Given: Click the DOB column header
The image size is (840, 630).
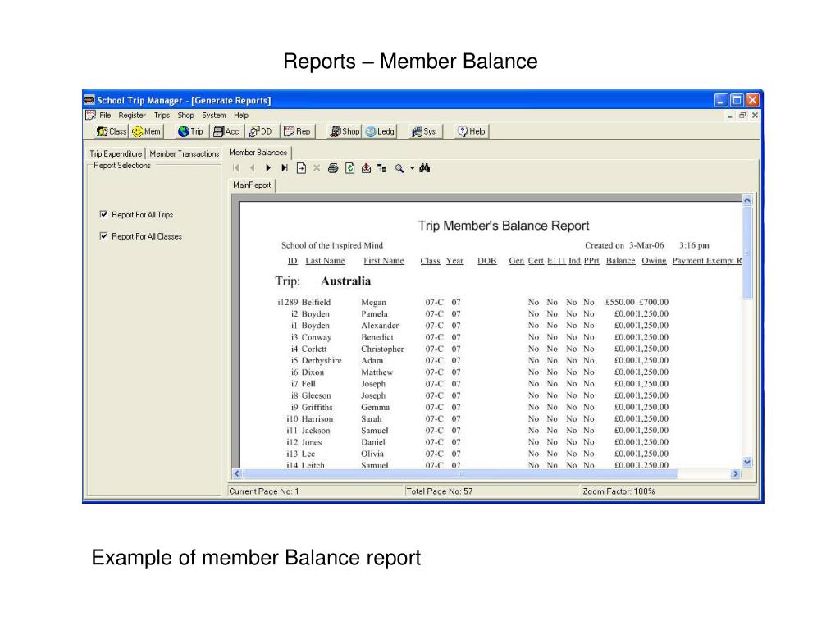Looking at the screenshot, I should [487, 261].
